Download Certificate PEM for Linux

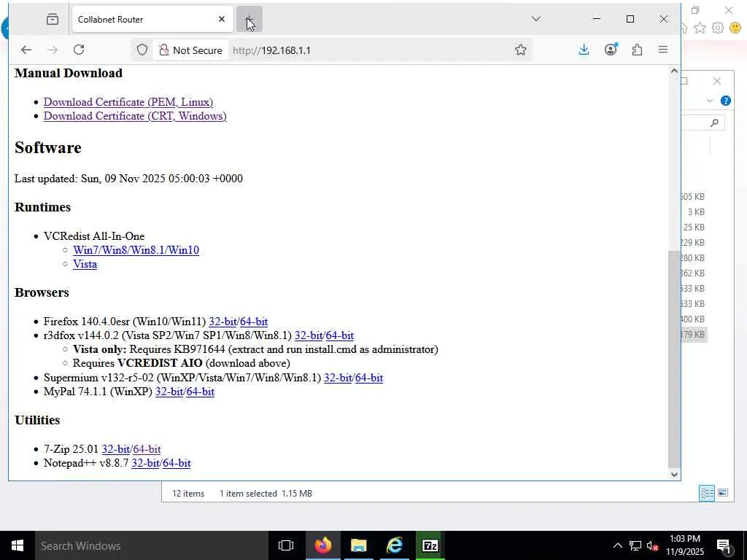click(128, 102)
